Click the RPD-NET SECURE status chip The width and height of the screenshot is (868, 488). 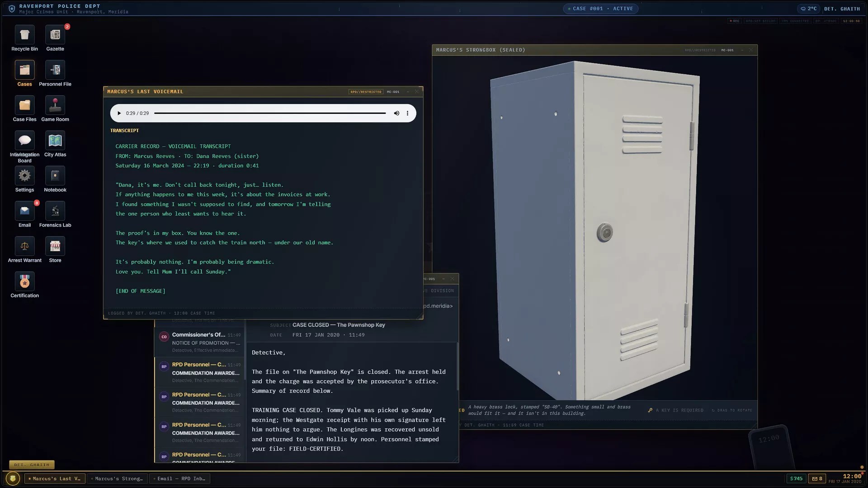pos(760,21)
